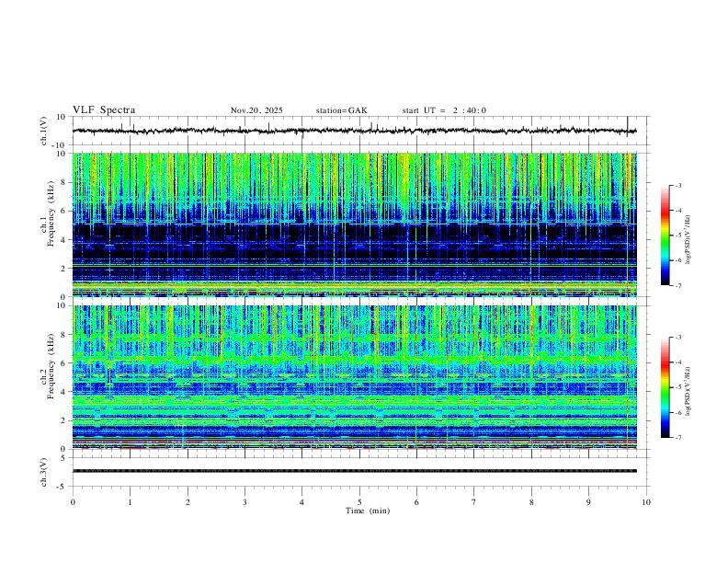
Task: Click time axis tick label '2'
Action: click(188, 502)
